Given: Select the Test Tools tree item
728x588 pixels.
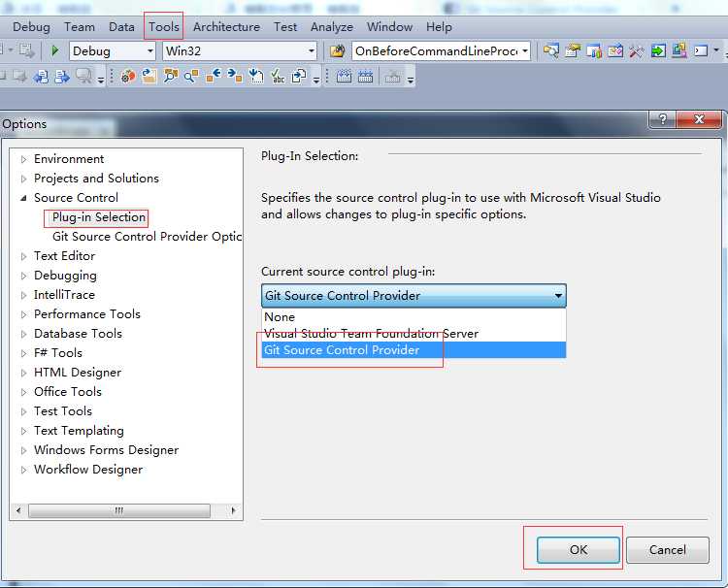Looking at the screenshot, I should point(63,411).
